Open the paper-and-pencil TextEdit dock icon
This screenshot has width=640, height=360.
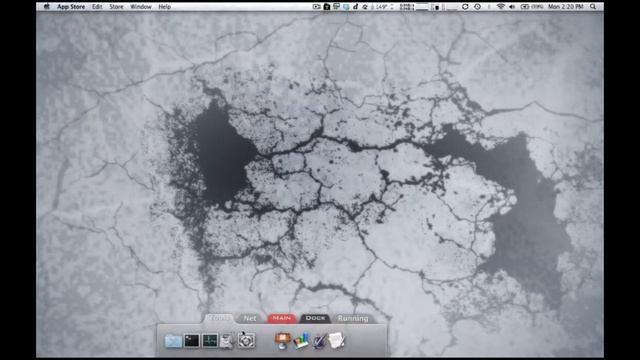(x=337, y=340)
